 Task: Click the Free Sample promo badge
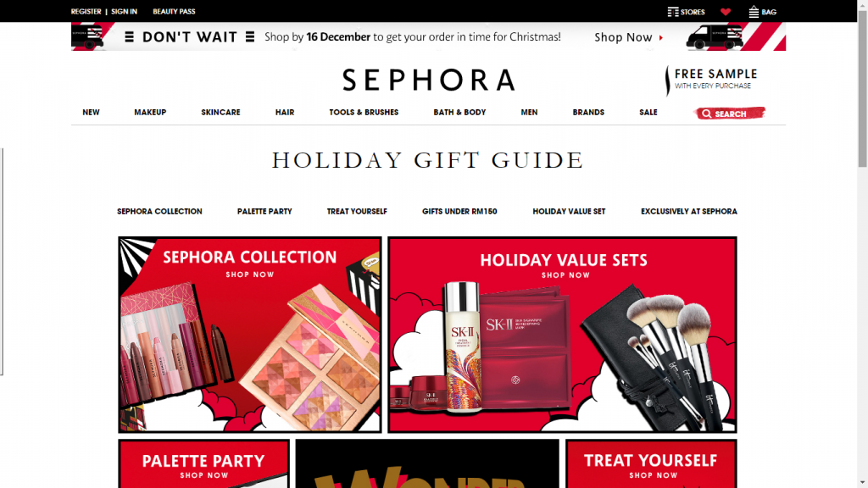pos(711,80)
